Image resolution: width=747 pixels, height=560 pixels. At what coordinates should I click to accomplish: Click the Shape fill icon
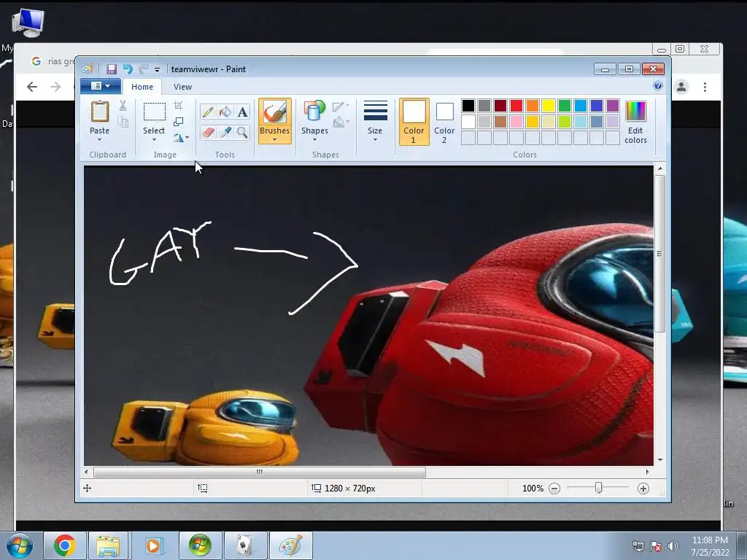(x=340, y=122)
